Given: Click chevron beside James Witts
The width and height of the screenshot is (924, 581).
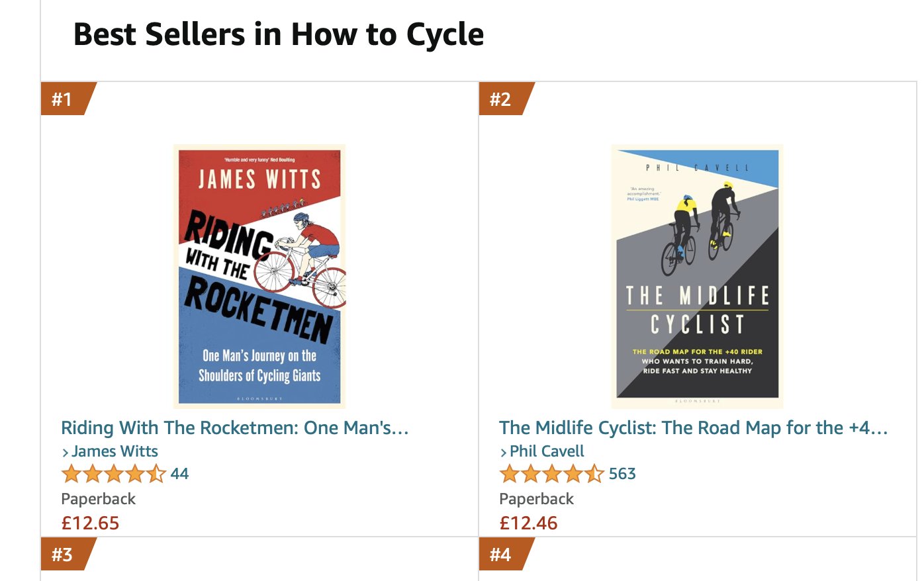Looking at the screenshot, I should 66,453.
